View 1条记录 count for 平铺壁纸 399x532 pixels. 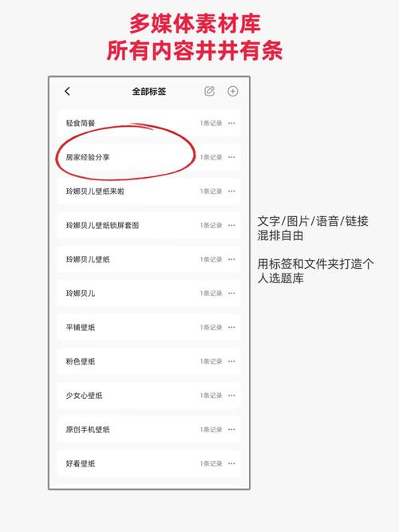[211, 327]
